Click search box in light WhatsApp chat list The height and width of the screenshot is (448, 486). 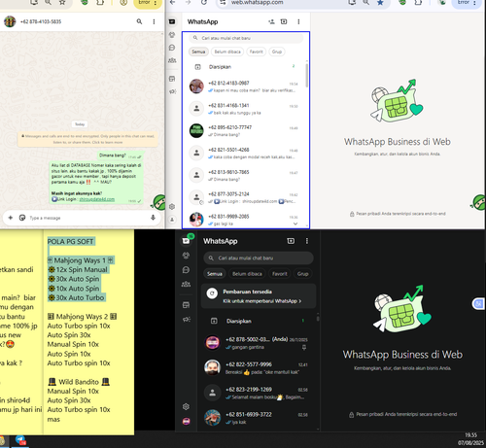pyautogui.click(x=246, y=38)
